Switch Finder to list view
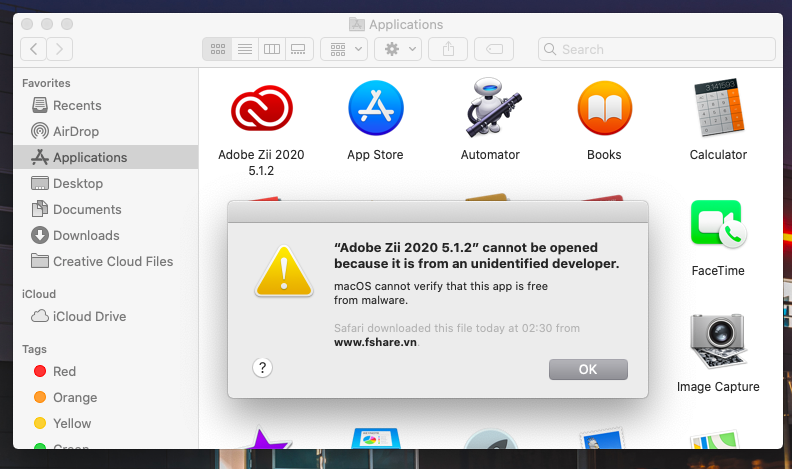This screenshot has width=792, height=469. 245,49
